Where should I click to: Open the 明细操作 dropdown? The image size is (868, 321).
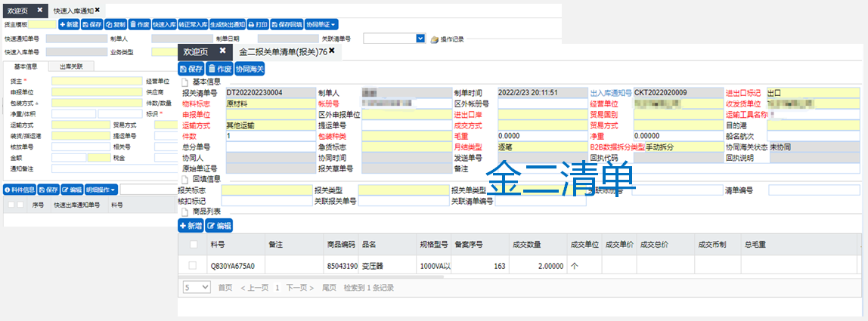click(101, 190)
